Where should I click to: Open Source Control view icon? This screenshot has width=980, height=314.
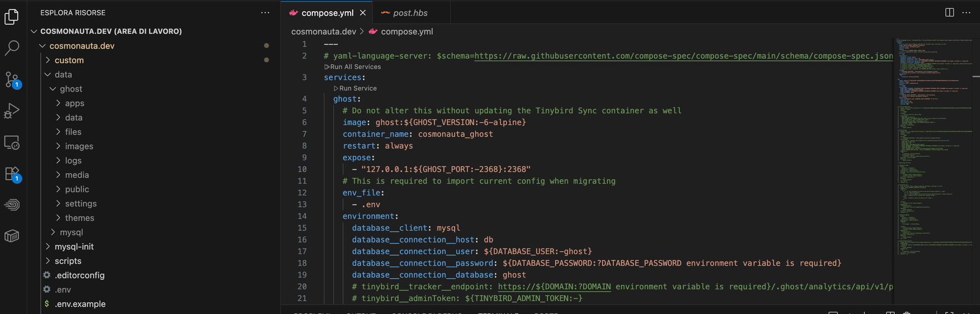point(12,80)
